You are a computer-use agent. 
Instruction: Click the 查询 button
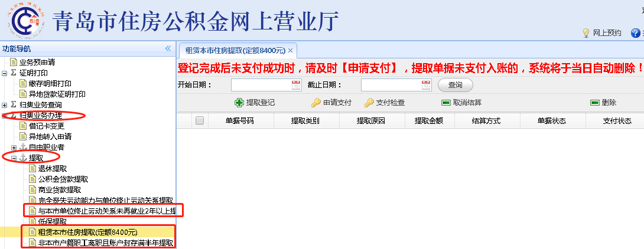click(x=455, y=85)
